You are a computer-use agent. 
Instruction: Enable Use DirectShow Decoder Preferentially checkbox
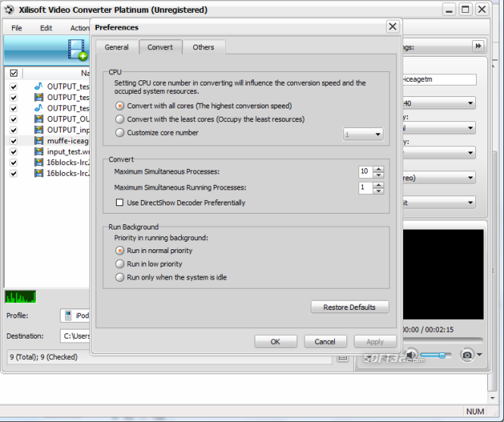pos(120,202)
